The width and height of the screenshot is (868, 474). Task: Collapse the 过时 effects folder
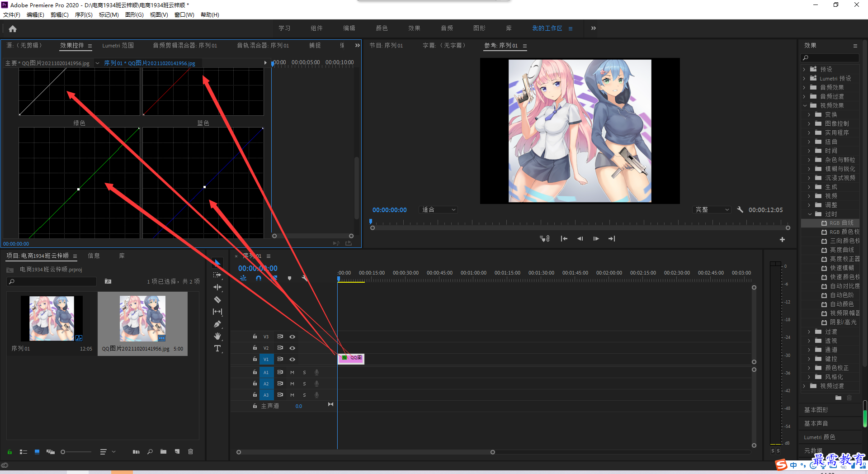click(810, 214)
